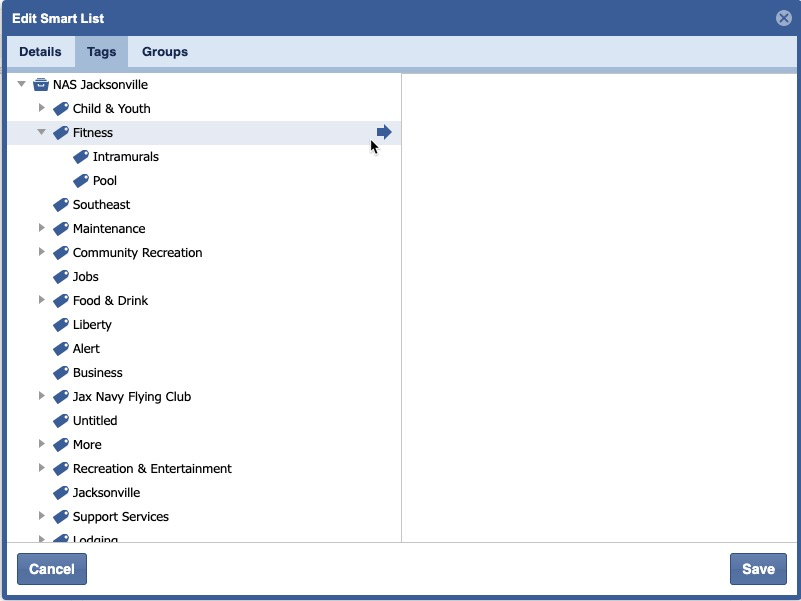Switch to the Details tab
This screenshot has height=601, width=801.
click(40, 52)
